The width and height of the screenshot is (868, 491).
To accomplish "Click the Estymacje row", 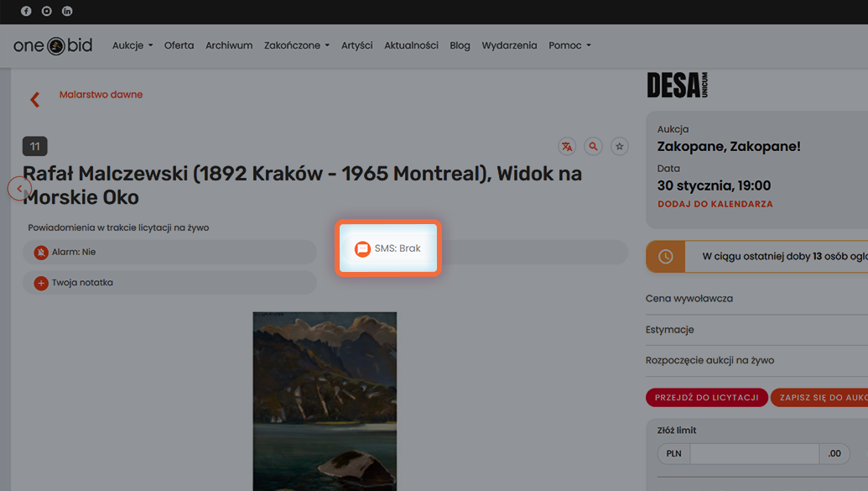I will [x=756, y=330].
